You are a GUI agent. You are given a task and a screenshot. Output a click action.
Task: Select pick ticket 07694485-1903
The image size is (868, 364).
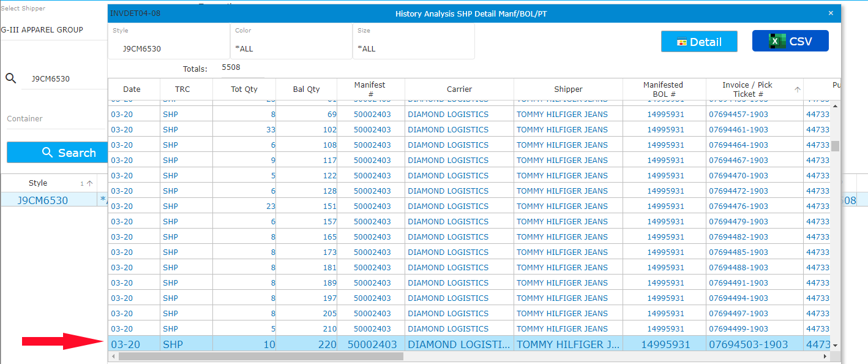click(x=738, y=252)
